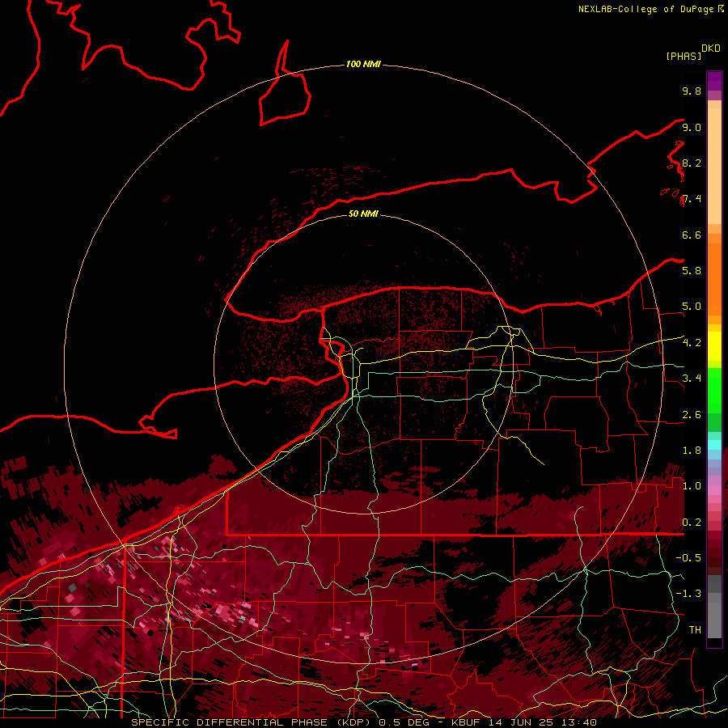Screen dimensions: 728x728
Task: Click the [PHAS] unit label
Action: tap(683, 56)
